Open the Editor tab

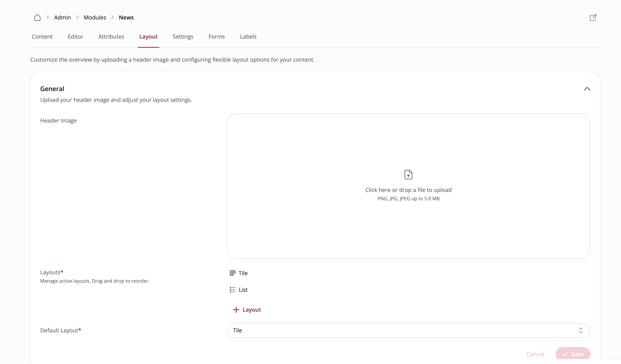[x=75, y=36]
